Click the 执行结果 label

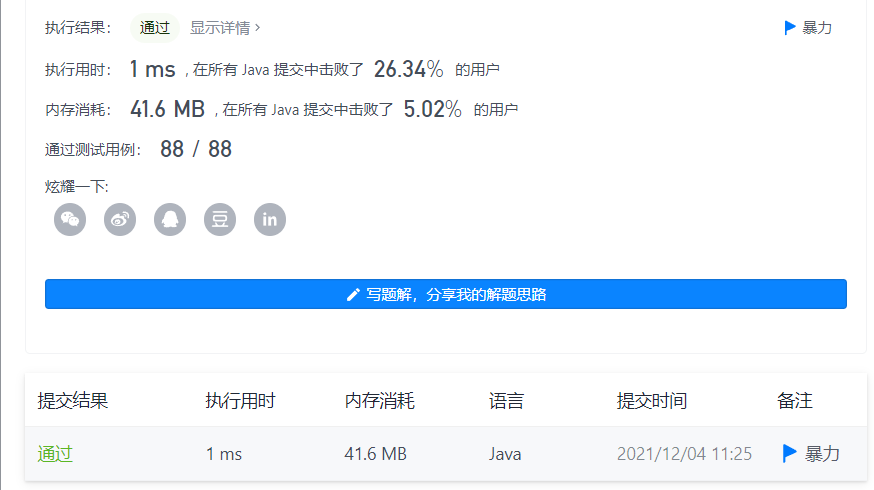(78, 28)
